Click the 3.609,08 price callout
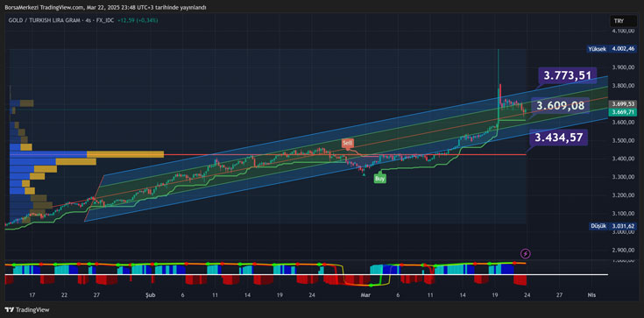 pos(560,106)
